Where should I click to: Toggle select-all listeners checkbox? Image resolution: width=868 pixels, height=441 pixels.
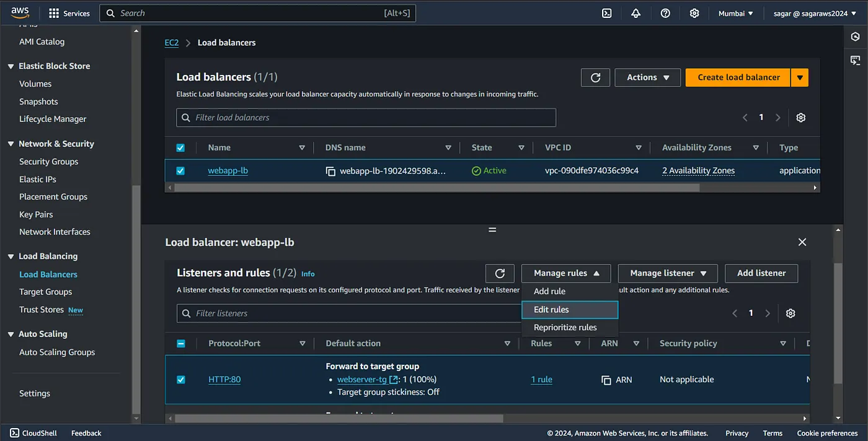coord(181,343)
